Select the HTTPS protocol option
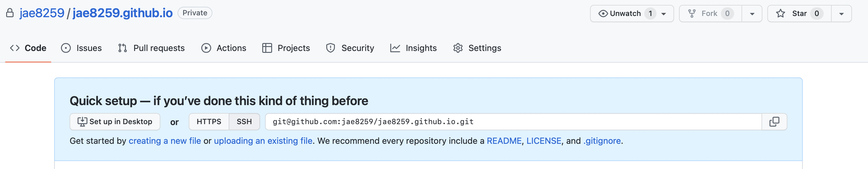 [209, 122]
